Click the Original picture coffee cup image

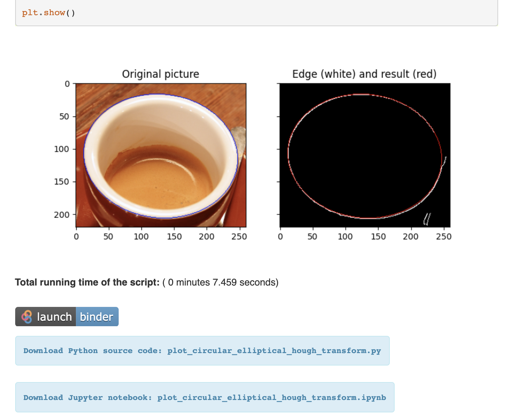tap(161, 155)
